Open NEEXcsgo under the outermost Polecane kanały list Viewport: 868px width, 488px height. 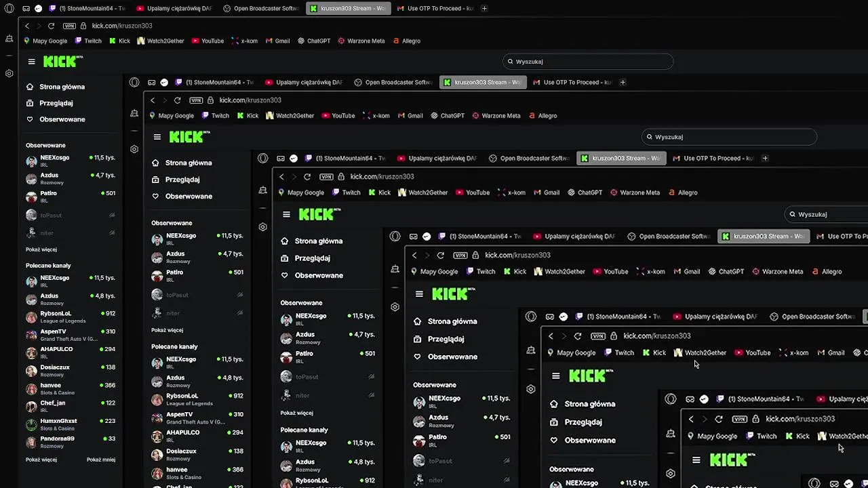[71, 281]
